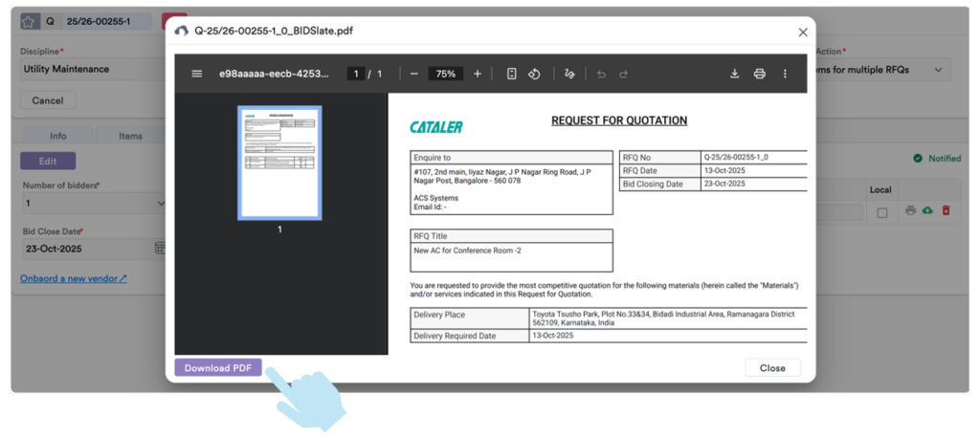The image size is (980, 436).
Task: Open the PDF viewer more actions menu
Action: coord(785,74)
